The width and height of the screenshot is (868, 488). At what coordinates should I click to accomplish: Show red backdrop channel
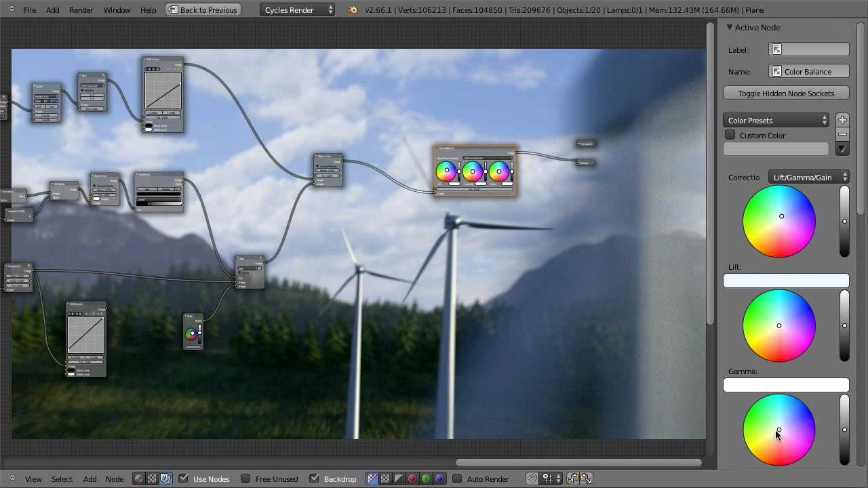point(412,479)
